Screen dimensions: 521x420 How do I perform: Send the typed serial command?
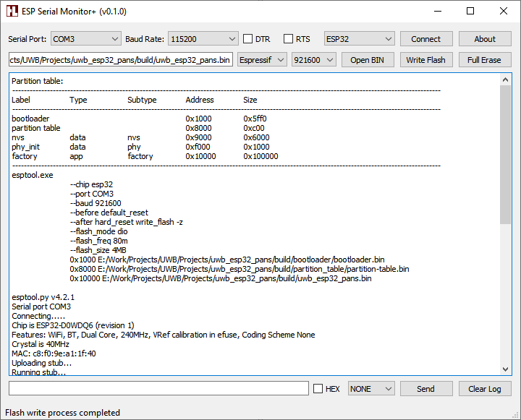pyautogui.click(x=426, y=389)
